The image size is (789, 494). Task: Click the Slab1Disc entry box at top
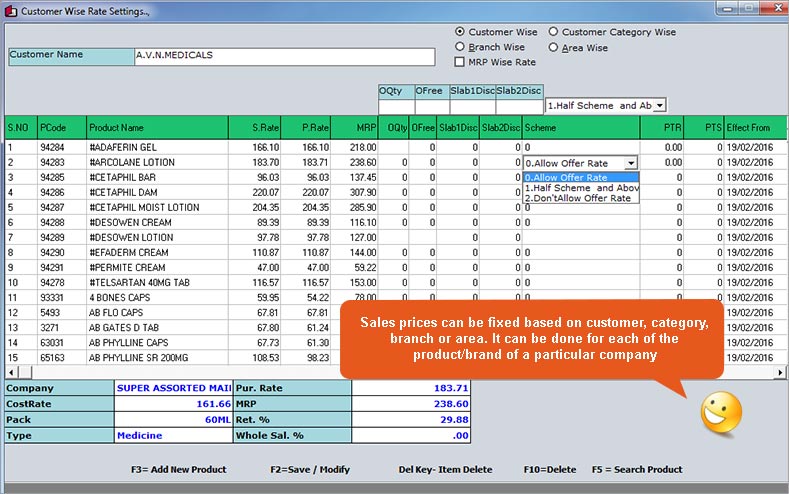point(473,107)
